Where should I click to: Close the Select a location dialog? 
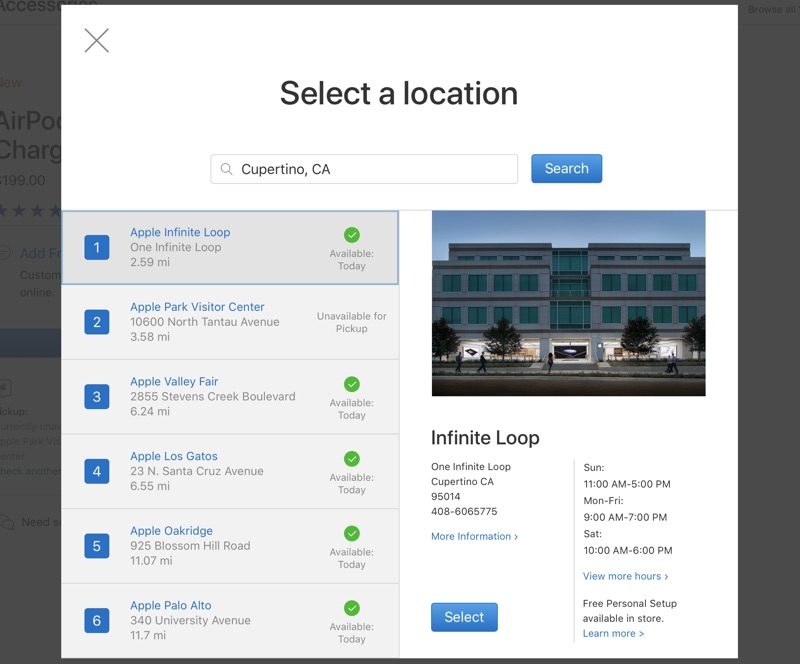(96, 40)
